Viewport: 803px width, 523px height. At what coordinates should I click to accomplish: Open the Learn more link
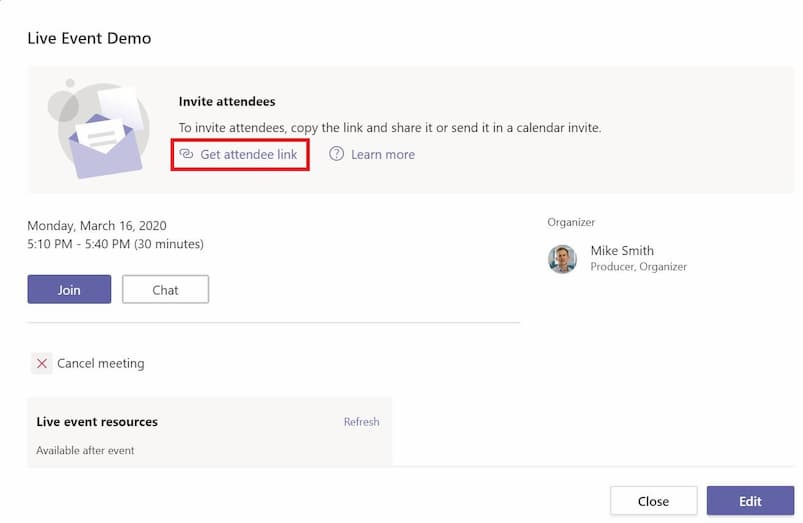point(383,154)
